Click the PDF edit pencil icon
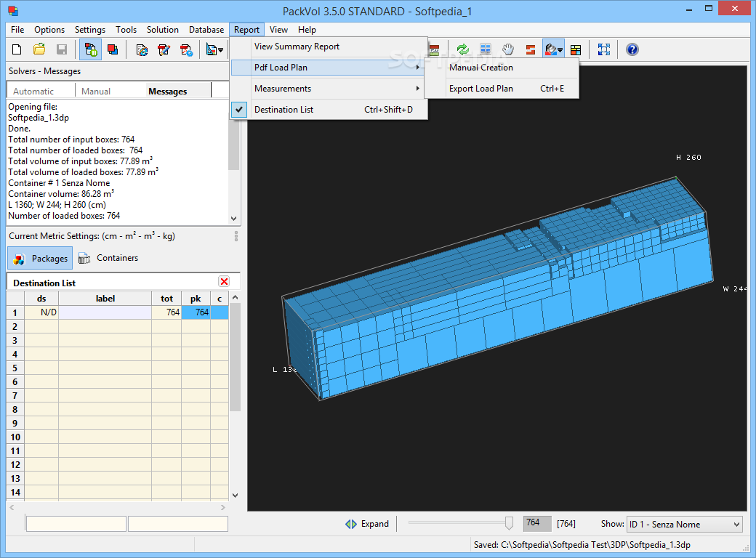 click(164, 49)
